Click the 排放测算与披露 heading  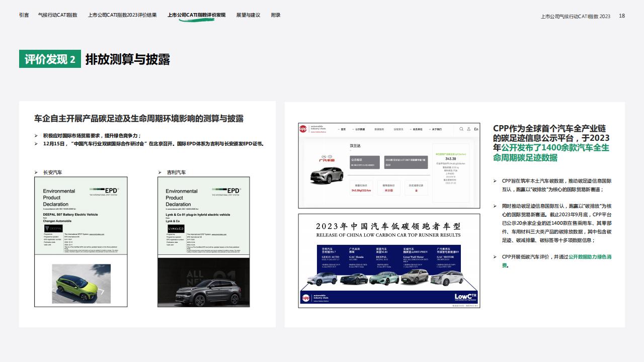click(x=128, y=59)
